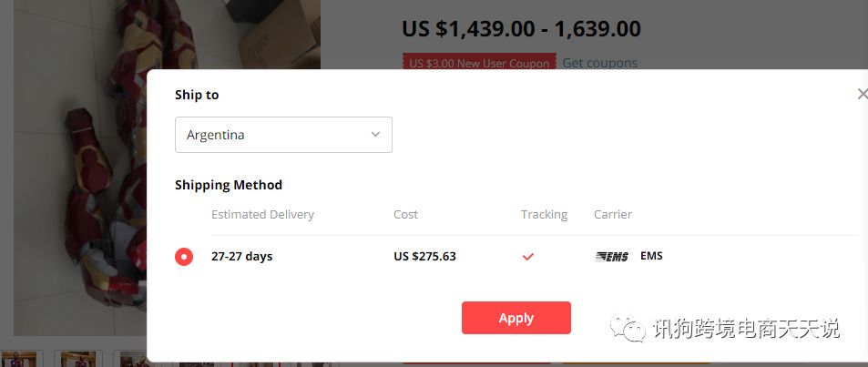Open the Get coupons link

pyautogui.click(x=599, y=63)
